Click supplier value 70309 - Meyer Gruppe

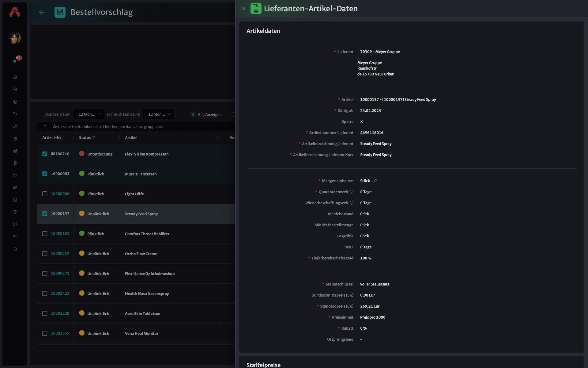[x=380, y=52]
